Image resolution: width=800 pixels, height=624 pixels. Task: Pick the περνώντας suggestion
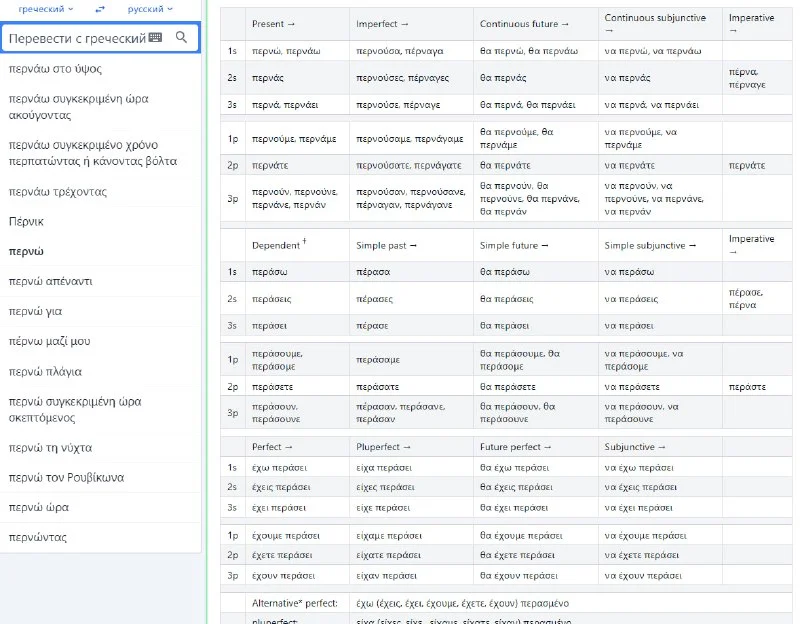(x=38, y=537)
